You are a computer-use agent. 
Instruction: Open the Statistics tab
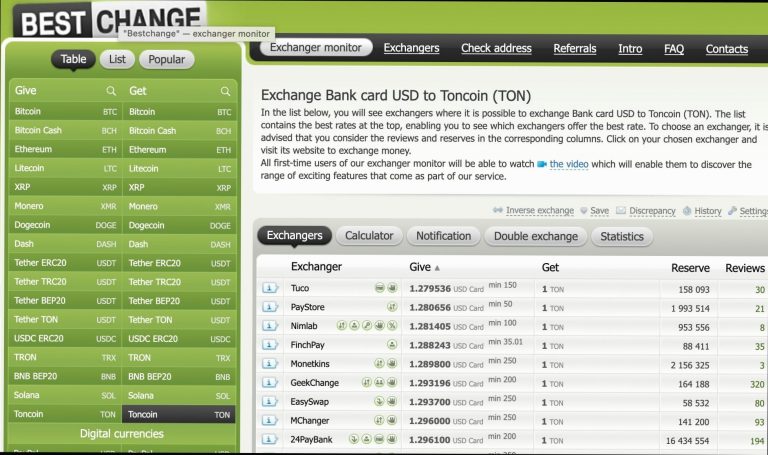(x=622, y=237)
